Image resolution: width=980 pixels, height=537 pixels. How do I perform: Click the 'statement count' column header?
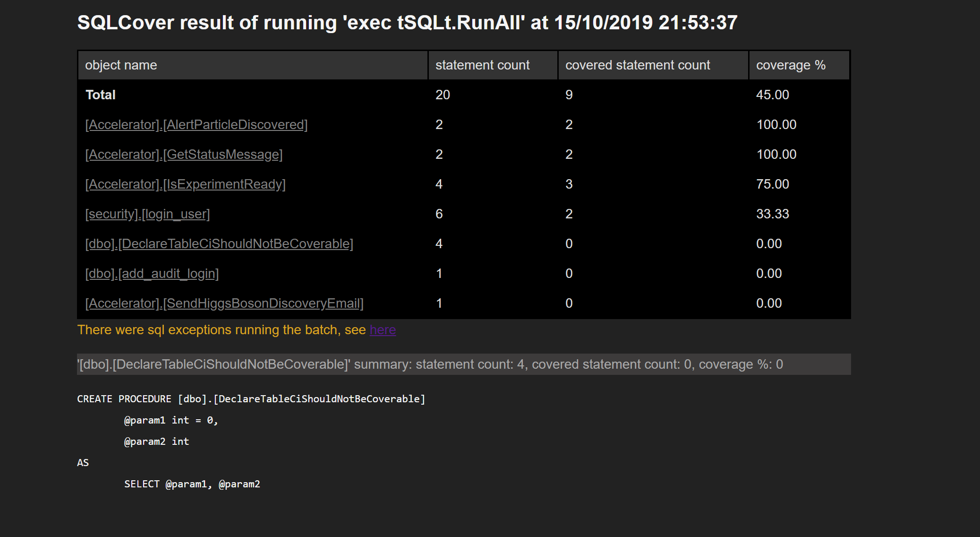493,65
